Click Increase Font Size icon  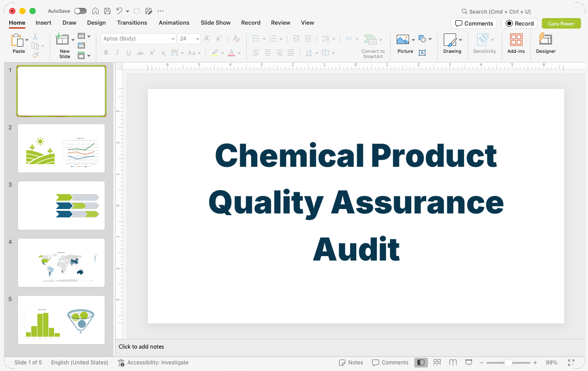pyautogui.click(x=208, y=39)
